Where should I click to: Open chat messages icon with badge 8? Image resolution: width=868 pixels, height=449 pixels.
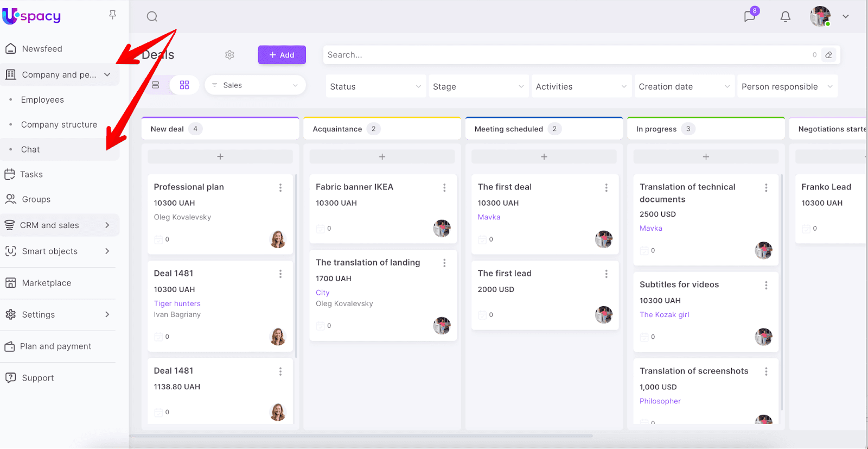click(x=750, y=16)
